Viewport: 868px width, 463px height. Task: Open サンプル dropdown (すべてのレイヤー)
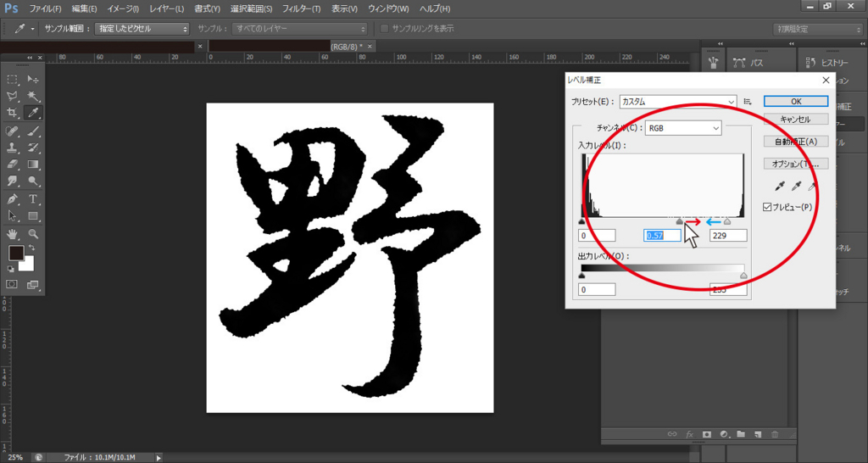tap(299, 29)
